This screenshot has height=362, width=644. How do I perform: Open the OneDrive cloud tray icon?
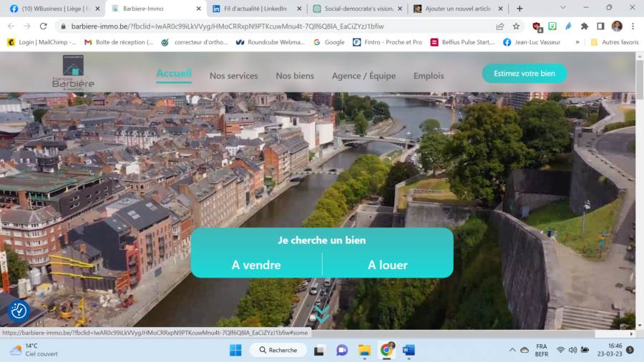pos(525,350)
